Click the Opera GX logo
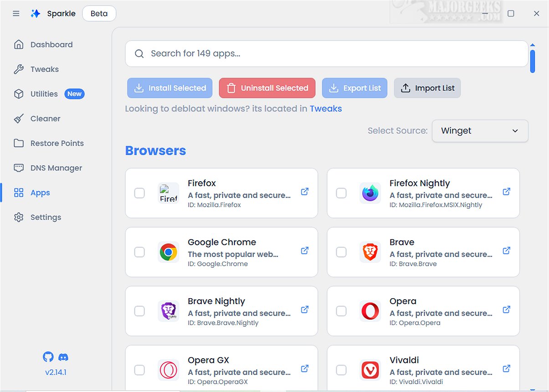Image resolution: width=549 pixels, height=392 pixels. [x=169, y=370]
